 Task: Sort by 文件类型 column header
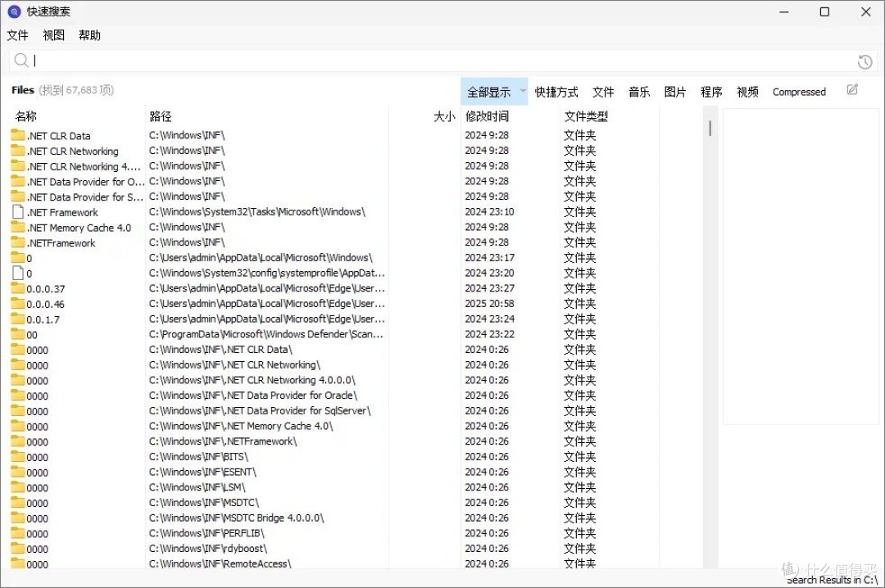(x=586, y=116)
